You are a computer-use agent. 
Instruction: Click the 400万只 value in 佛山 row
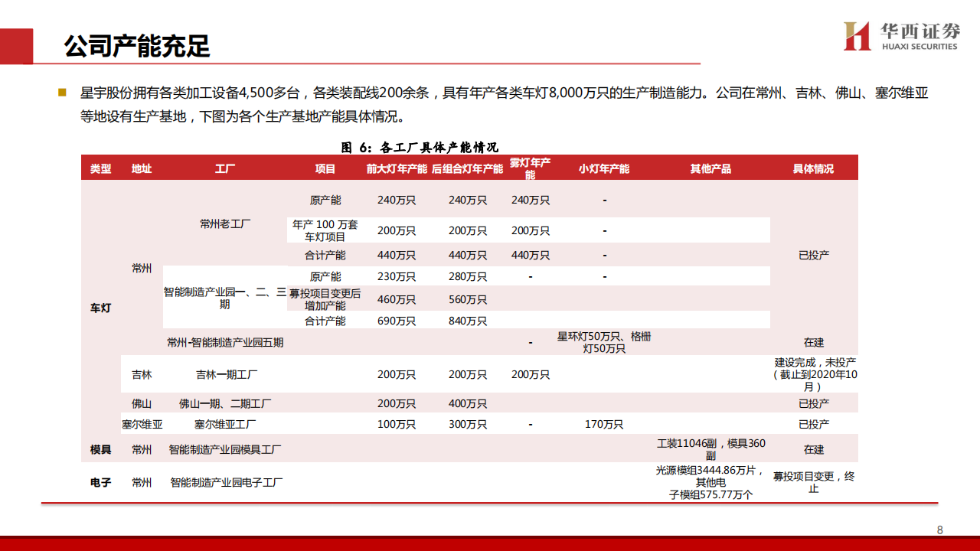pos(467,403)
